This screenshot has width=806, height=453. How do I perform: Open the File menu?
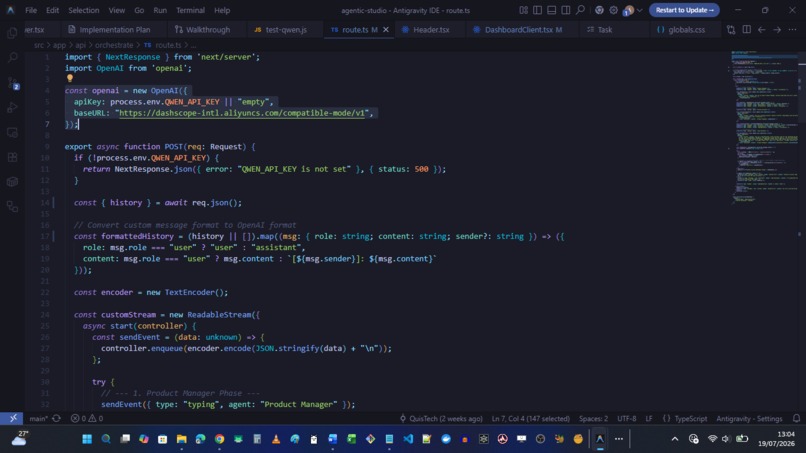point(31,10)
